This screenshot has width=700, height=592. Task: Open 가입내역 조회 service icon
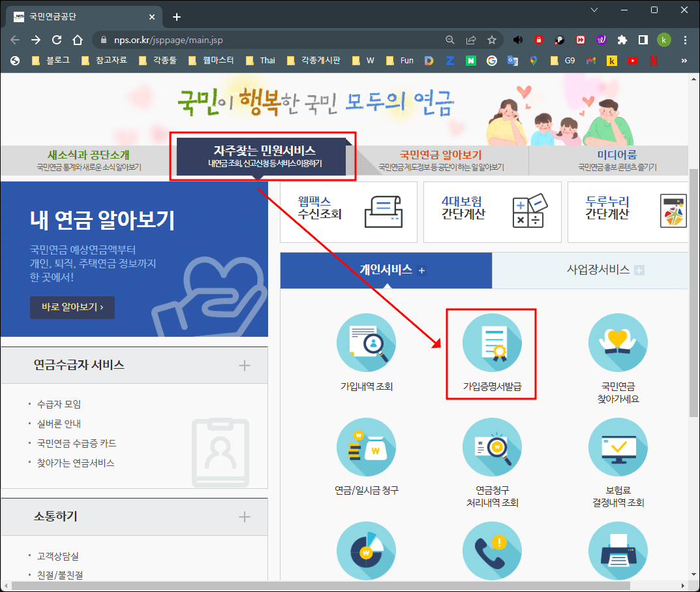[366, 342]
